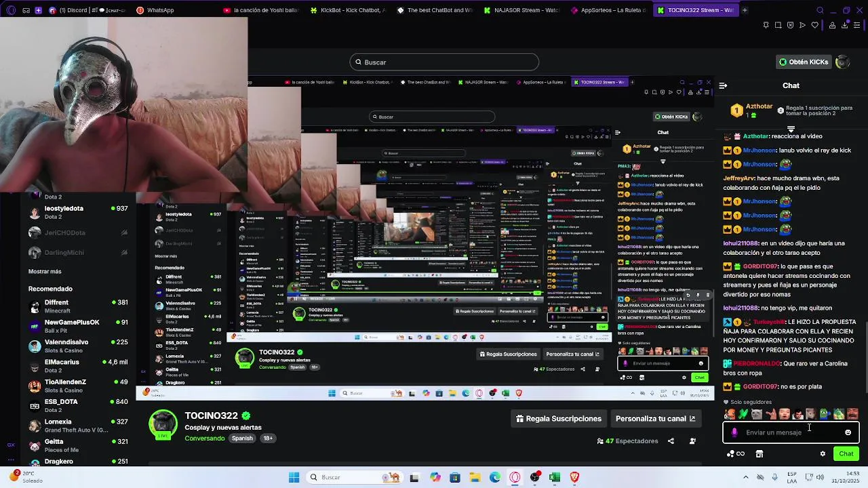Open Microsoft Edge from the taskbar
The width and height of the screenshot is (868, 488).
coord(495,477)
